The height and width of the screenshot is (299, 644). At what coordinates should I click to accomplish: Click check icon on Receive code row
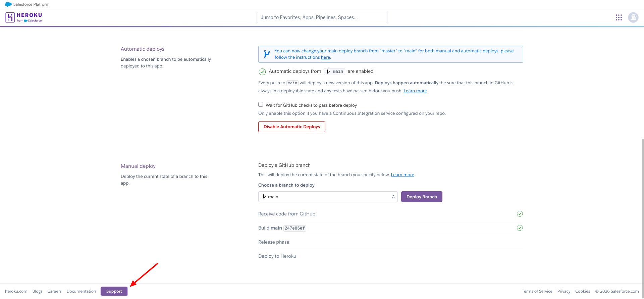click(520, 214)
